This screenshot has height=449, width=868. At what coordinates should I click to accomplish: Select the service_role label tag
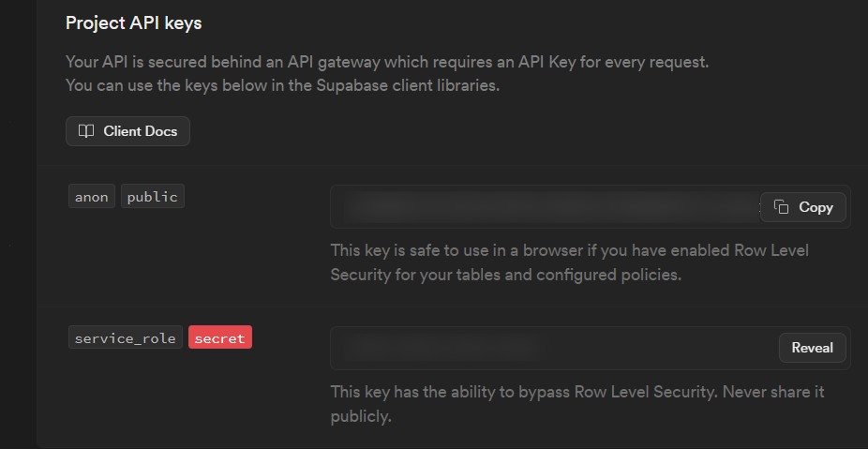(x=125, y=337)
